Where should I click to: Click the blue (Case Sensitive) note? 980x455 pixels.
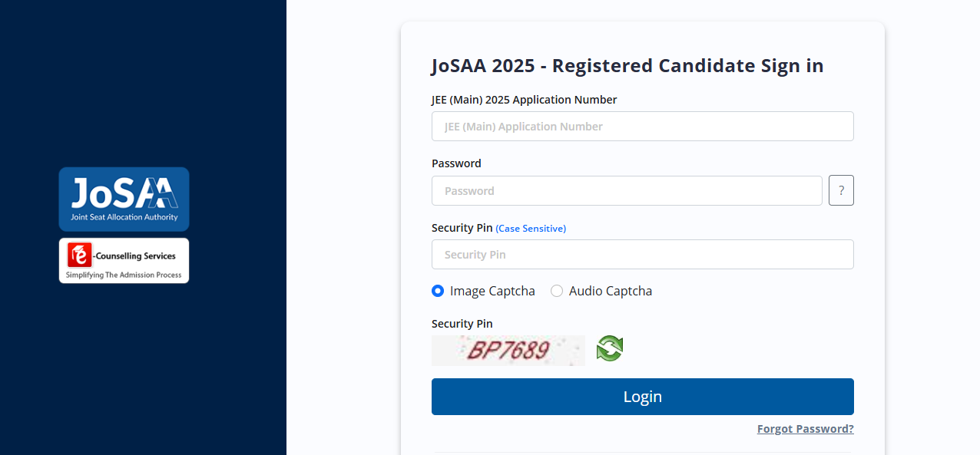(531, 229)
